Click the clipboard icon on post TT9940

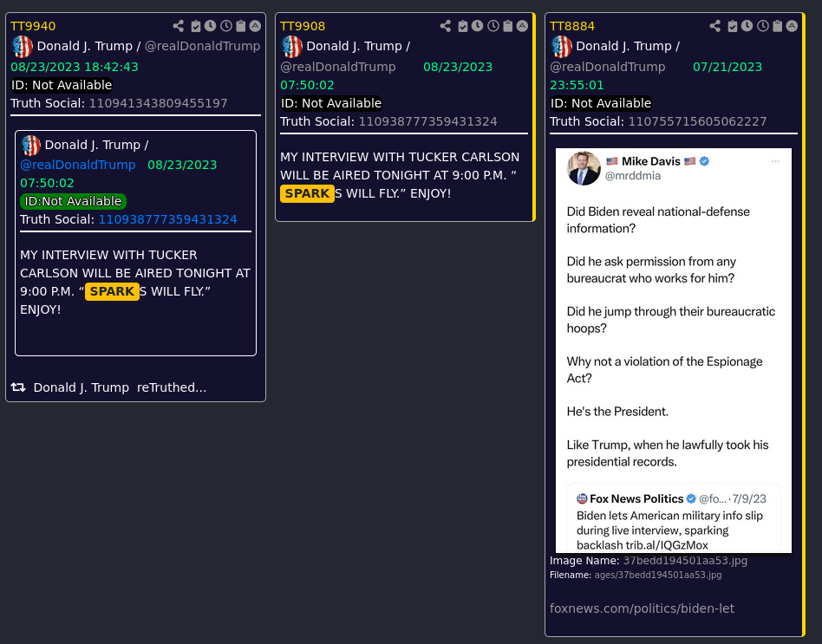pos(241,26)
